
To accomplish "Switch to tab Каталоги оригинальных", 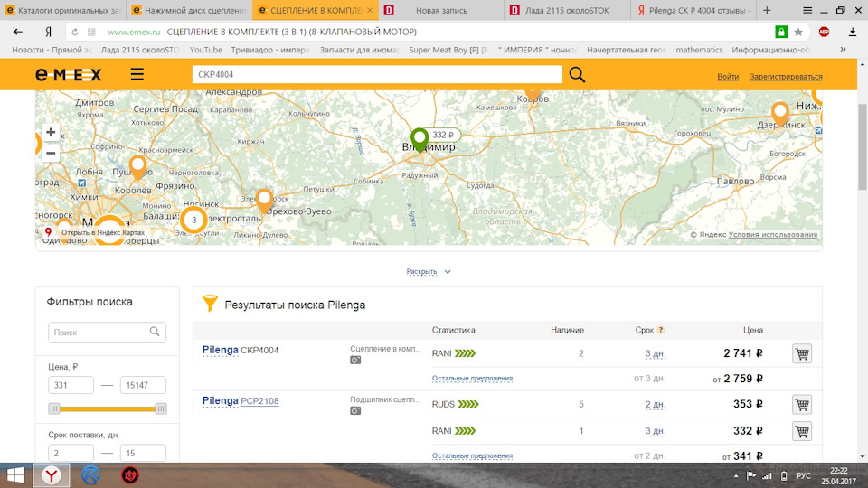I will pyautogui.click(x=63, y=10).
